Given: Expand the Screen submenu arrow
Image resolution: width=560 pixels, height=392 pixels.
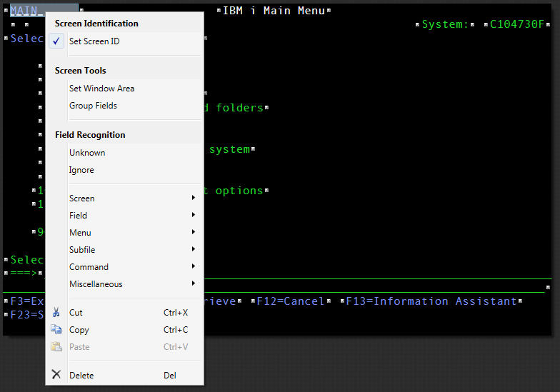Looking at the screenshot, I should (193, 198).
